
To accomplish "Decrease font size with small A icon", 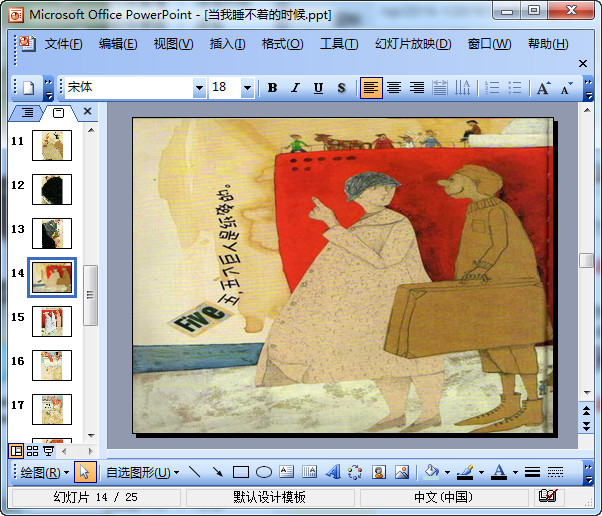I will point(566,88).
